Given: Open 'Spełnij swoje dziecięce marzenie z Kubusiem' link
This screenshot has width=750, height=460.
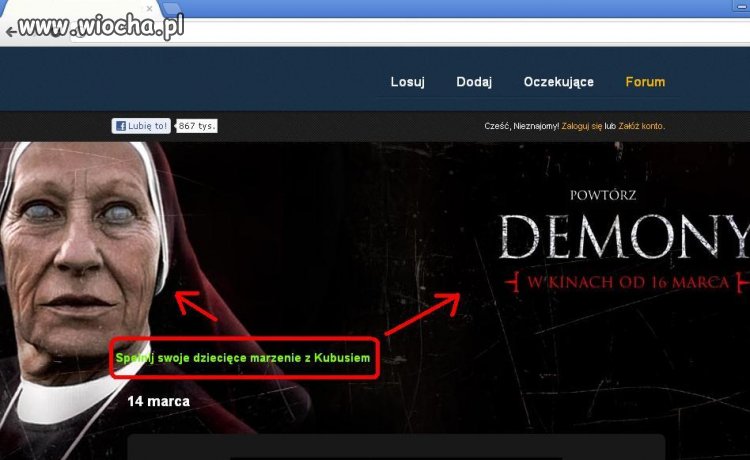Looking at the screenshot, I should point(243,358).
